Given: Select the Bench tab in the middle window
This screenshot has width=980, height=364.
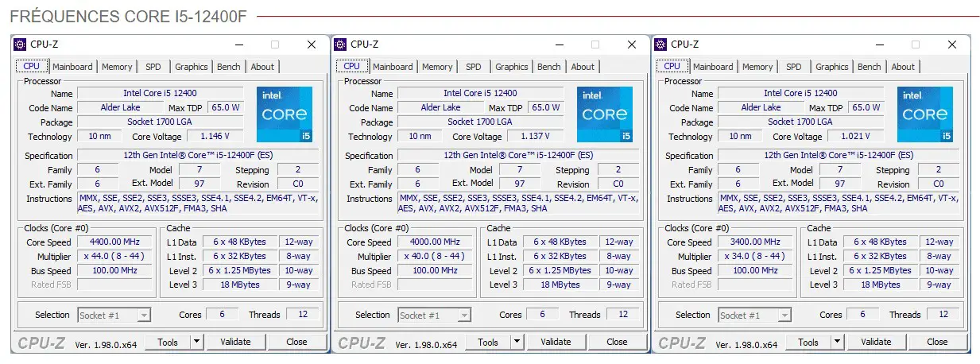Looking at the screenshot, I should pyautogui.click(x=549, y=67).
